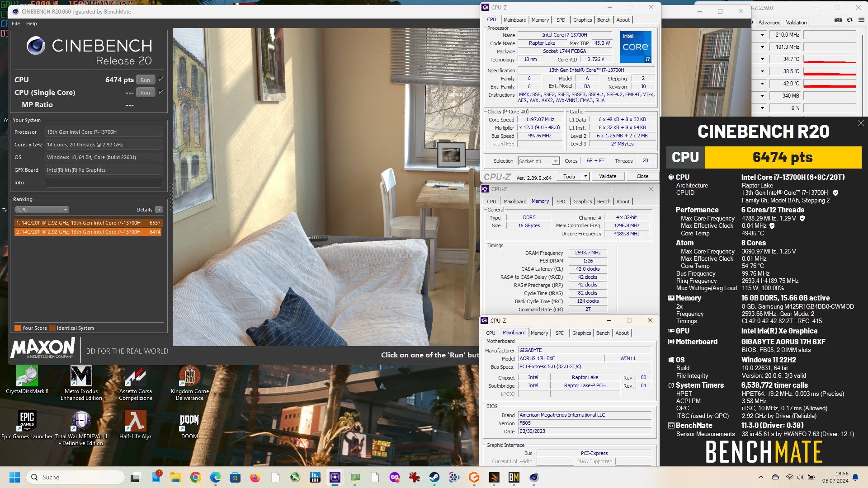Launch Kingdom Come Deliverance shortcut
The width and height of the screenshot is (868, 488).
click(190, 383)
